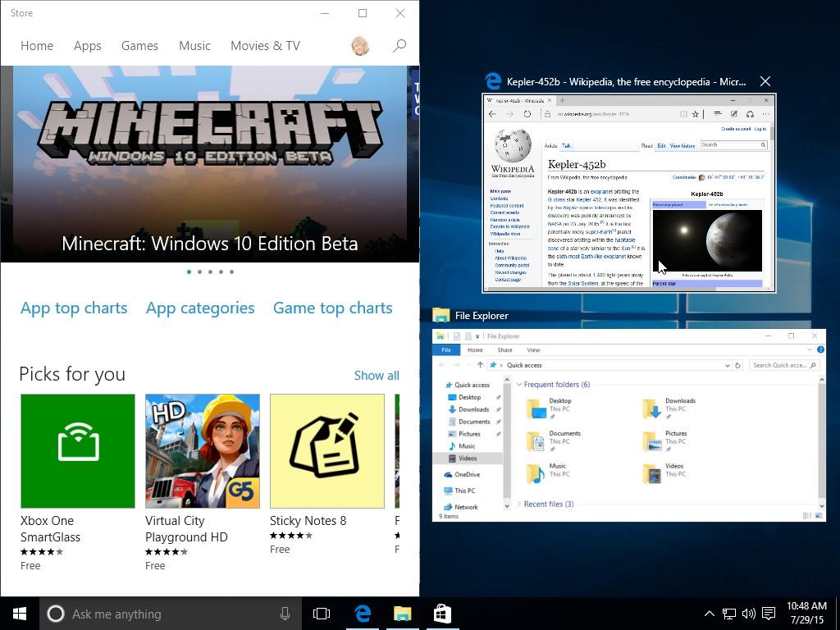
Task: Select the last carousel page dot
Action: click(231, 272)
